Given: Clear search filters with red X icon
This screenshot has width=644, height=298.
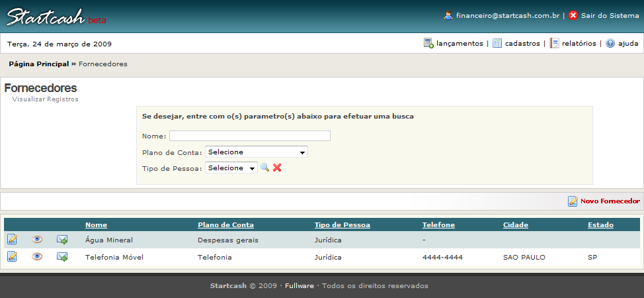Looking at the screenshot, I should pos(277,168).
